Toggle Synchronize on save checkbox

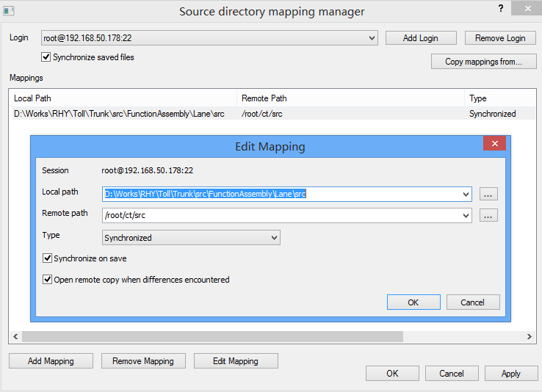47,258
